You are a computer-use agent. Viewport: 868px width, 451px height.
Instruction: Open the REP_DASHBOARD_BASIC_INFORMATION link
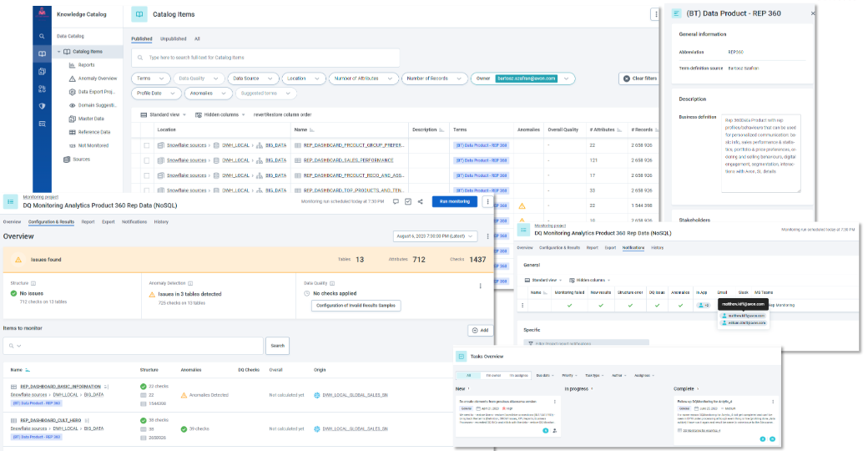tap(60, 387)
